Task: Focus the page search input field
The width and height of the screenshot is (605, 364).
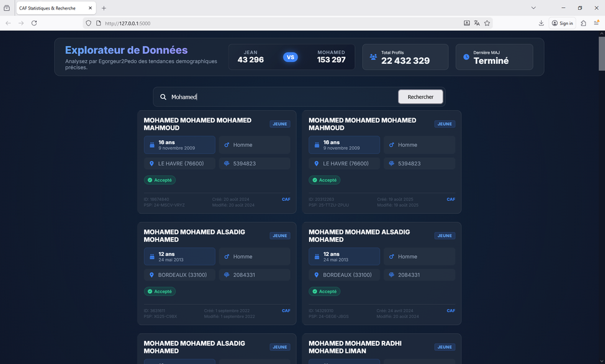Action: click(x=281, y=97)
